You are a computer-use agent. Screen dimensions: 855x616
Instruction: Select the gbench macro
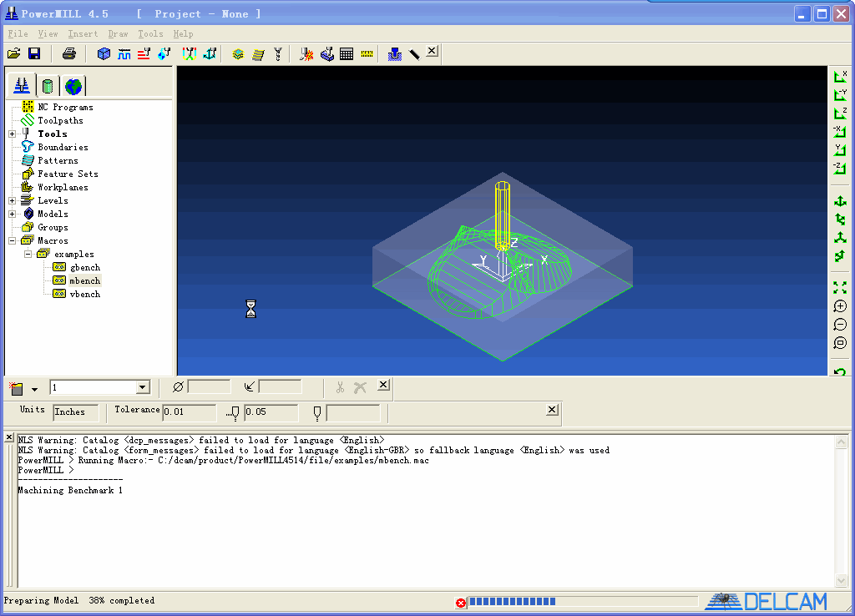pyautogui.click(x=85, y=267)
